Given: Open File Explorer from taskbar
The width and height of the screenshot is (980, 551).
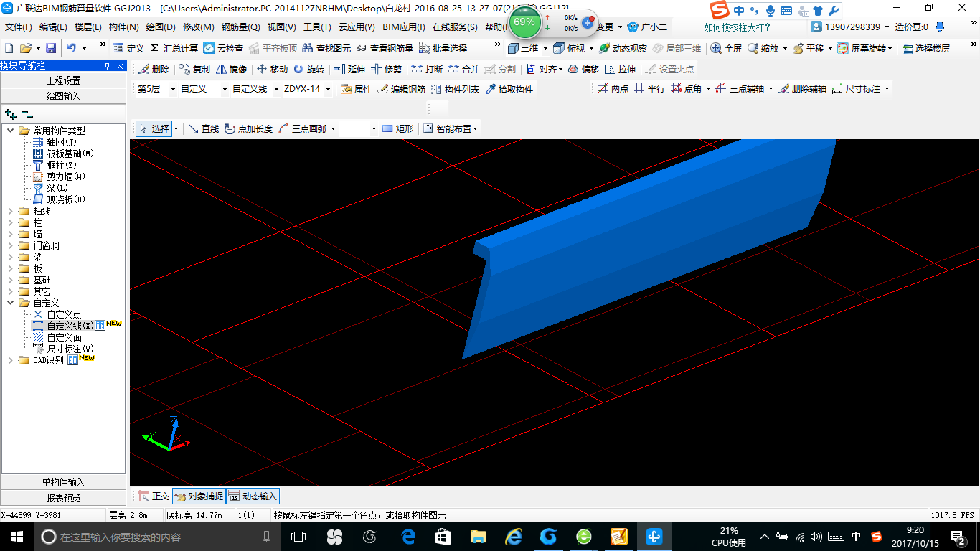Looking at the screenshot, I should (x=477, y=537).
